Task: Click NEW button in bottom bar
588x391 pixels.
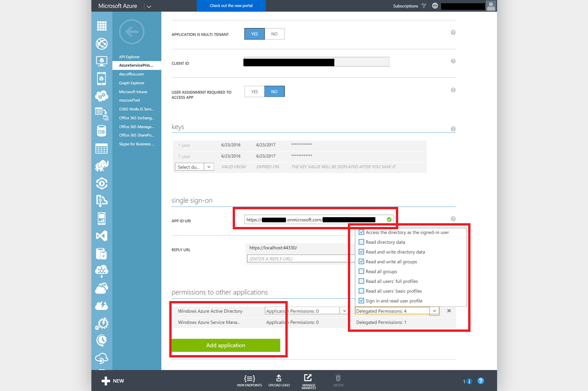Action: point(113,381)
